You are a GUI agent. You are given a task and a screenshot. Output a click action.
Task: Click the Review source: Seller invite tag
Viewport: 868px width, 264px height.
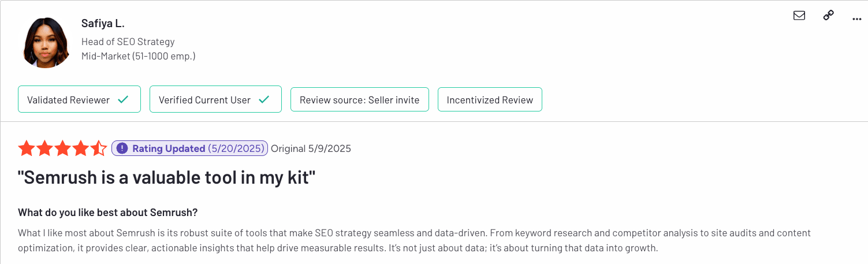(359, 99)
